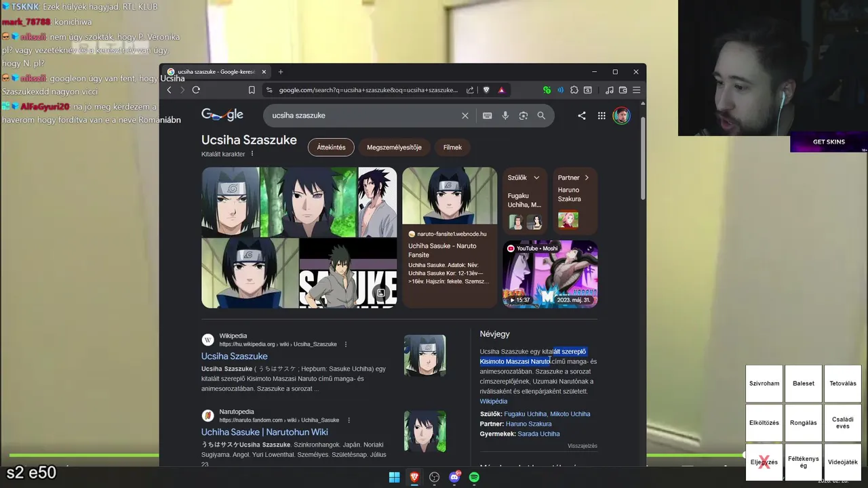
Task: Click the Google logo
Action: pos(222,115)
